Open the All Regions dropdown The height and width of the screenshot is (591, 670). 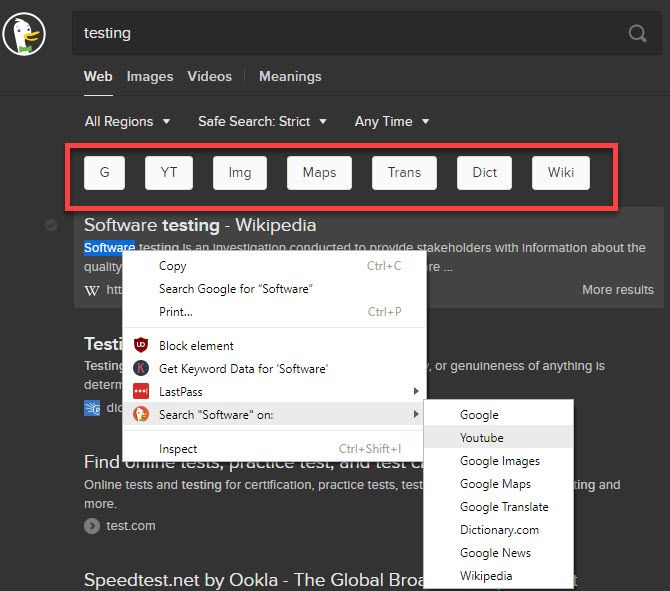127,121
